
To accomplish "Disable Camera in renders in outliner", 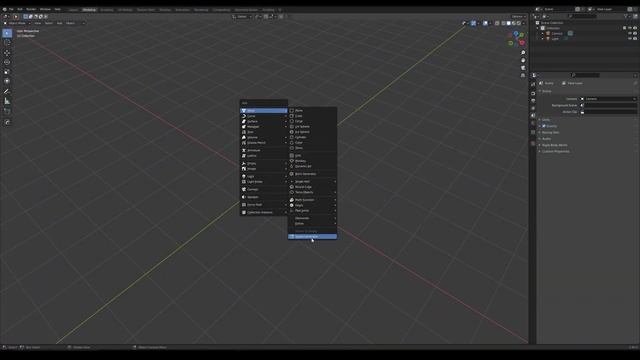I will [635, 33].
